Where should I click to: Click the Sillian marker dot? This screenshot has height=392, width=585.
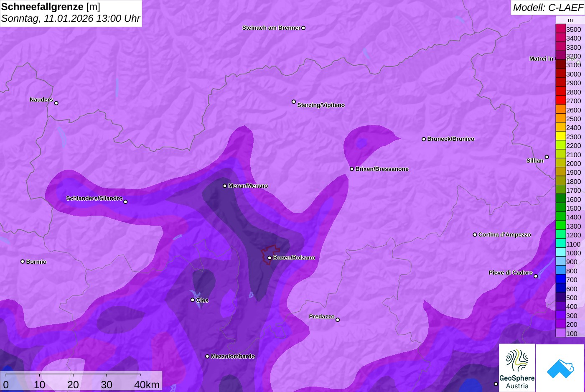[547, 157]
